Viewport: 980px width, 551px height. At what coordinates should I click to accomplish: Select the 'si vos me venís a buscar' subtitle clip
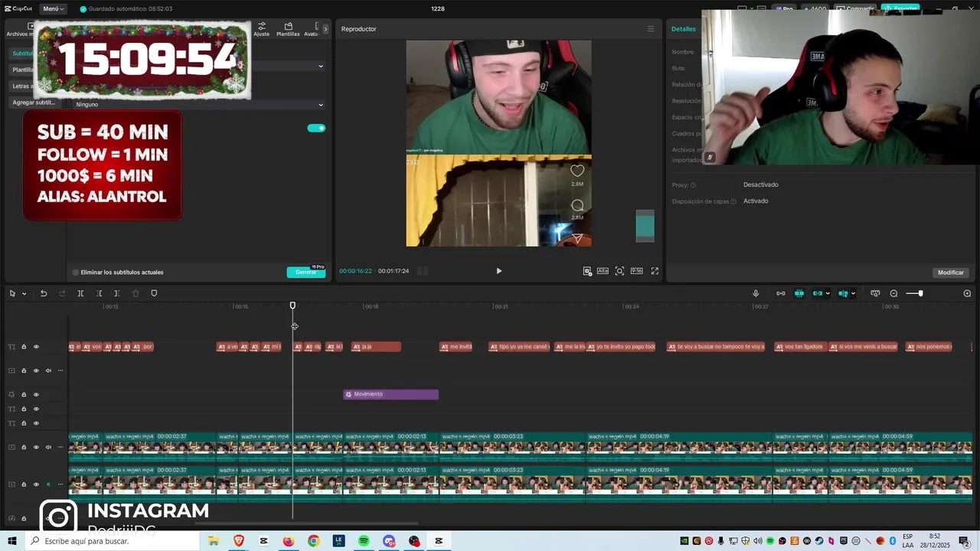[863, 347]
